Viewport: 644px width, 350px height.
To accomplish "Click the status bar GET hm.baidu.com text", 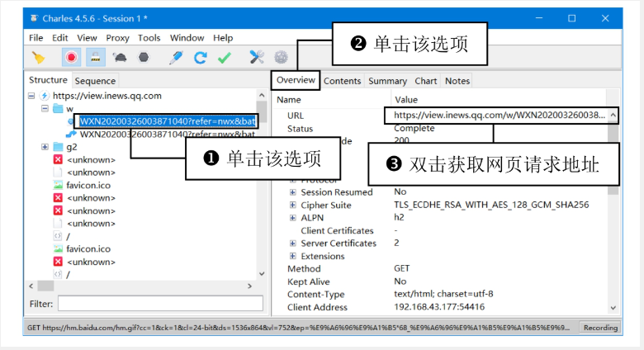I will (x=299, y=328).
